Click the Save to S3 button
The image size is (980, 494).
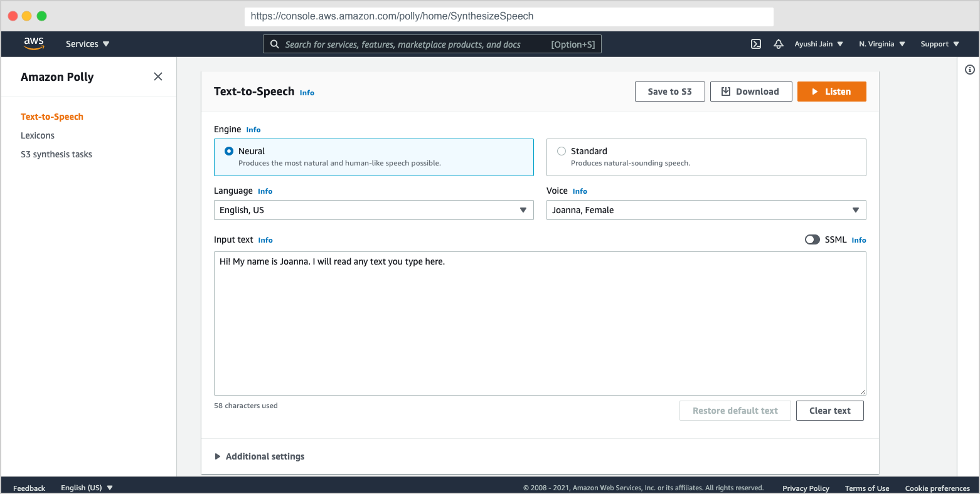pyautogui.click(x=669, y=92)
